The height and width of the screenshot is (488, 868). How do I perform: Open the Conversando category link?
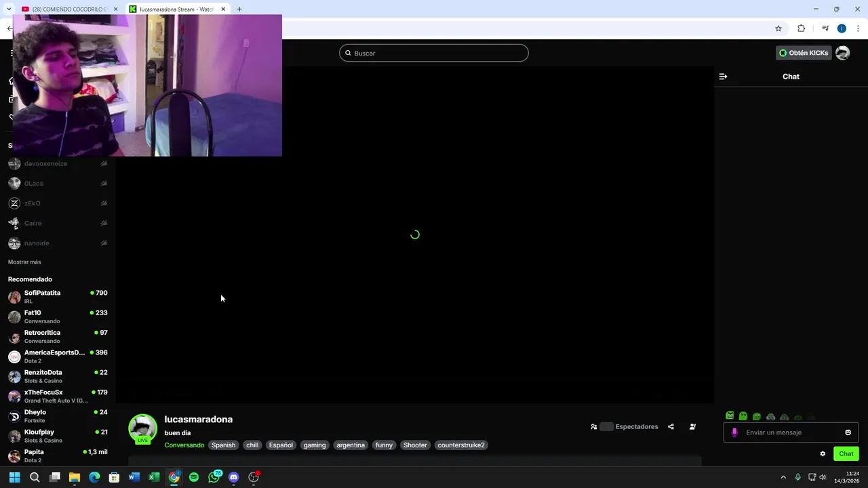tap(184, 445)
